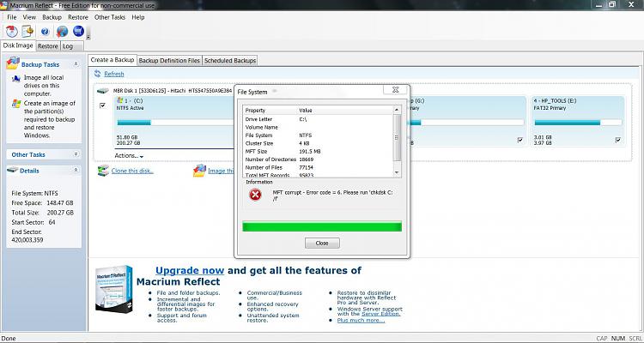Expand the Other Tasks panel

click(76, 154)
